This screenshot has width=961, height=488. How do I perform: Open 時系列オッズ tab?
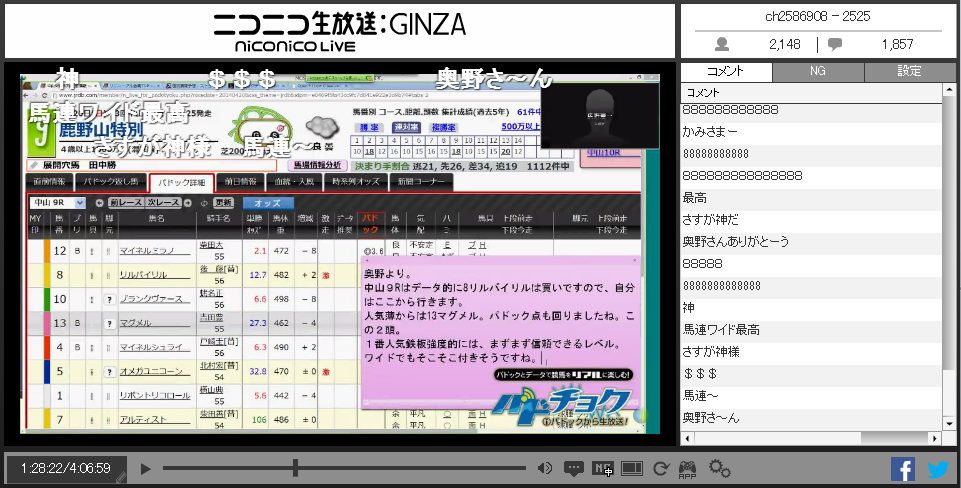point(356,182)
